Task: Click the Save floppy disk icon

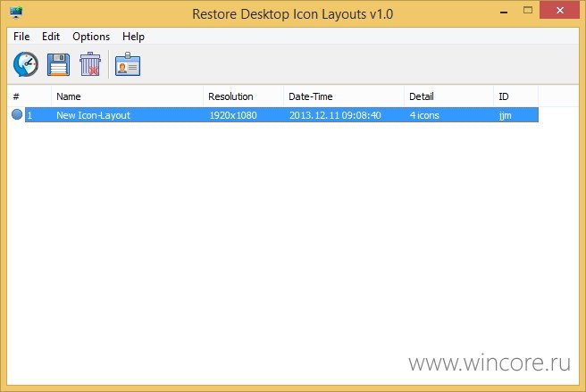Action: click(58, 64)
